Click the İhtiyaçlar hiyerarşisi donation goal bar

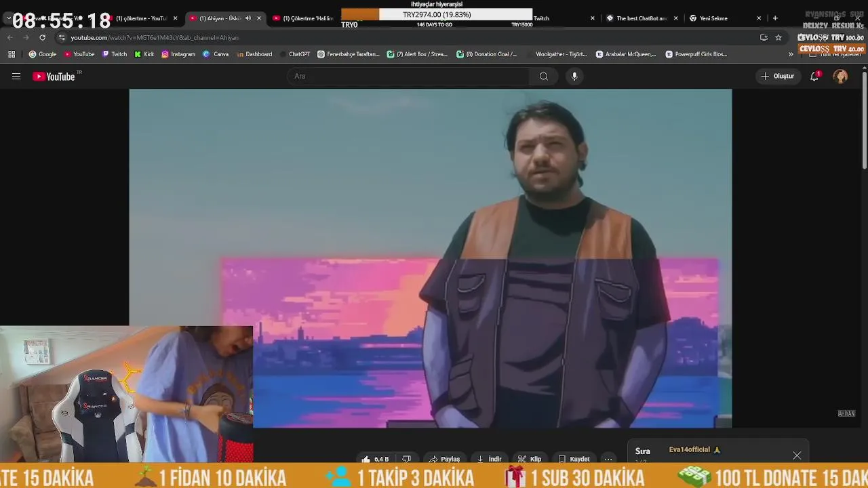437,14
